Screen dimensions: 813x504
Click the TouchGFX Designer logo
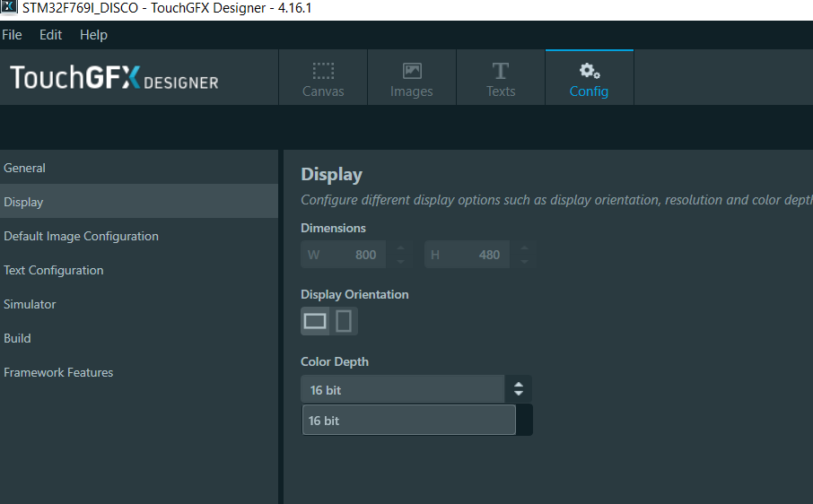pyautogui.click(x=114, y=78)
